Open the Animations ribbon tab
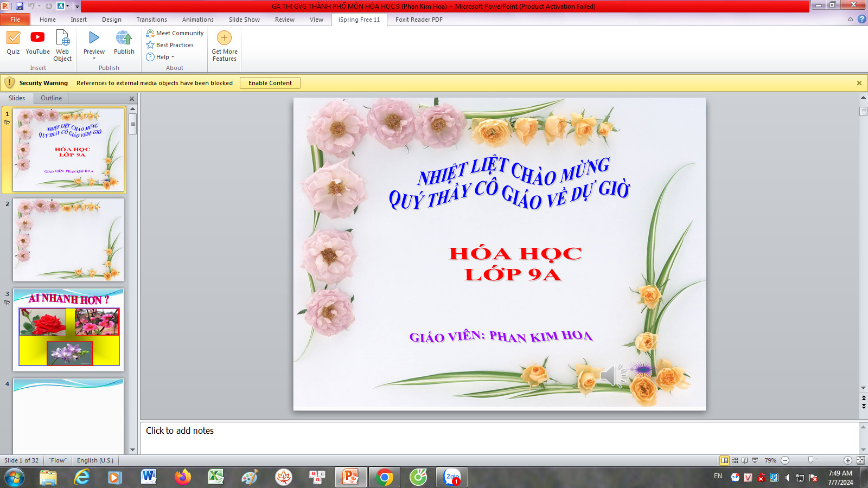This screenshot has width=868, height=488. pyautogui.click(x=197, y=20)
